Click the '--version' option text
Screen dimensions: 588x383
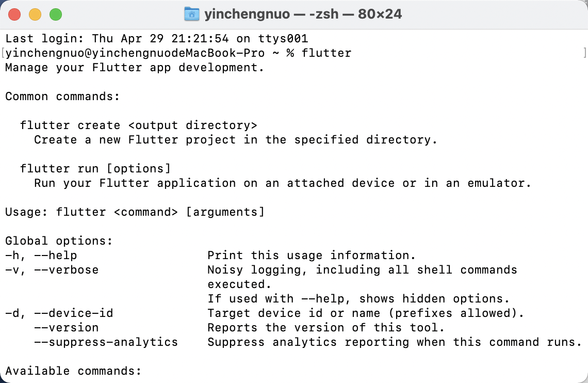pos(67,327)
